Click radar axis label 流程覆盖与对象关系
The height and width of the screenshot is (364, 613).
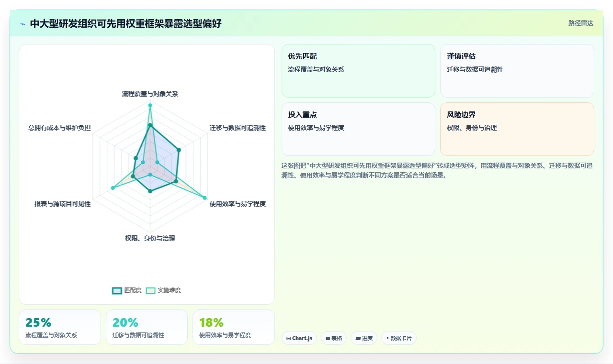point(150,94)
